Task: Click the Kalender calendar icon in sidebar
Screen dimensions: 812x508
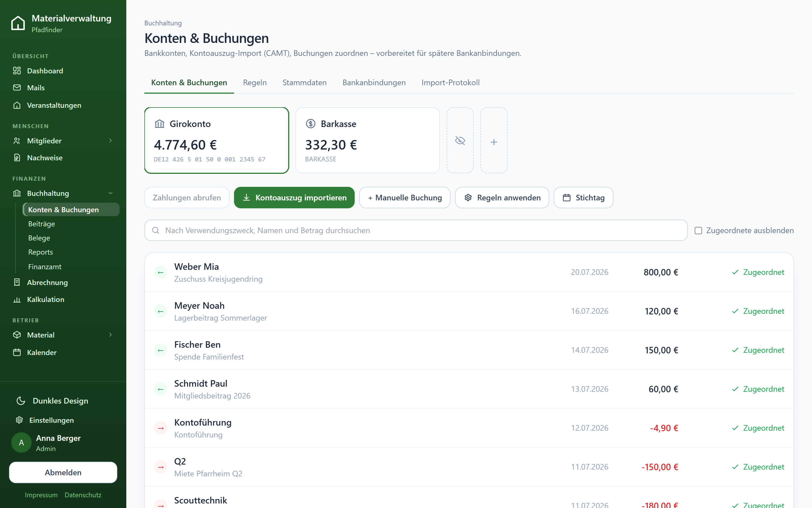Action: tap(17, 352)
